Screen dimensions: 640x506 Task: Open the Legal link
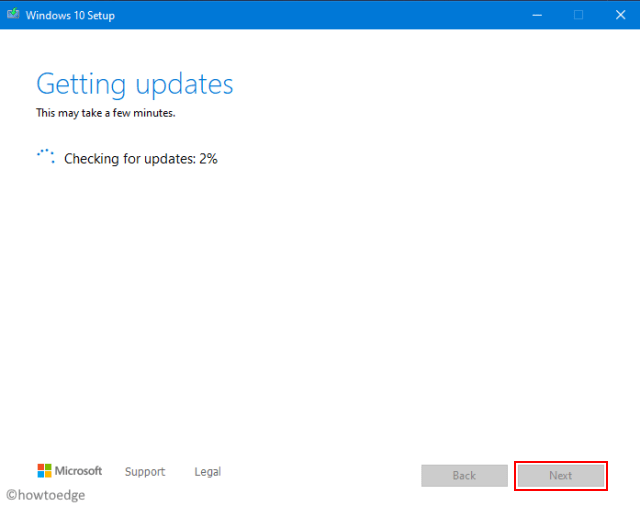pyautogui.click(x=208, y=472)
